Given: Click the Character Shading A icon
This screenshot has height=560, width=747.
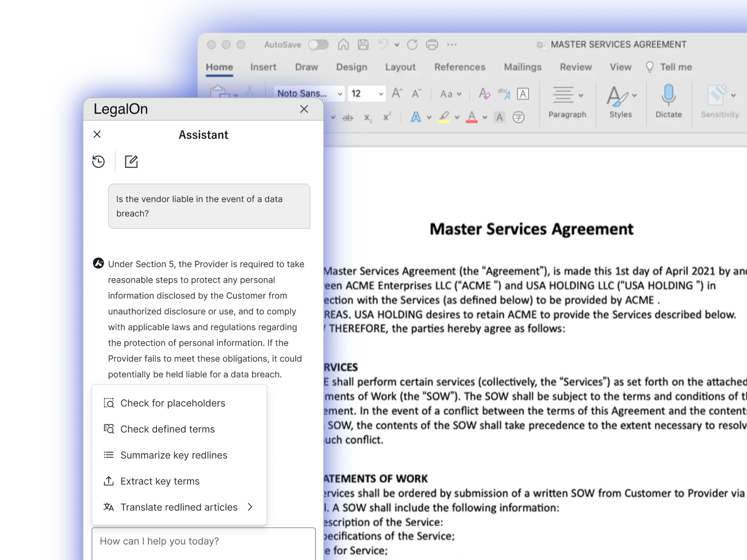Looking at the screenshot, I should coord(500,117).
